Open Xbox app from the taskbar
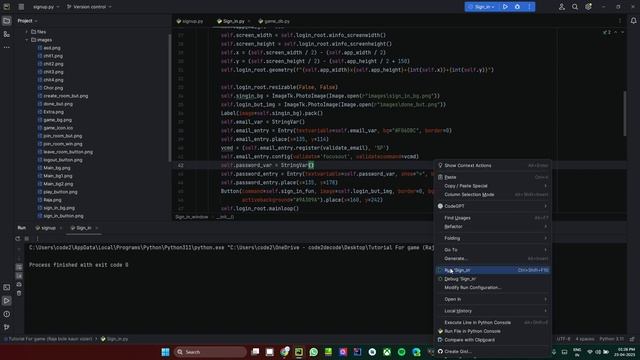Image resolution: width=640 pixels, height=360 pixels. point(387,352)
